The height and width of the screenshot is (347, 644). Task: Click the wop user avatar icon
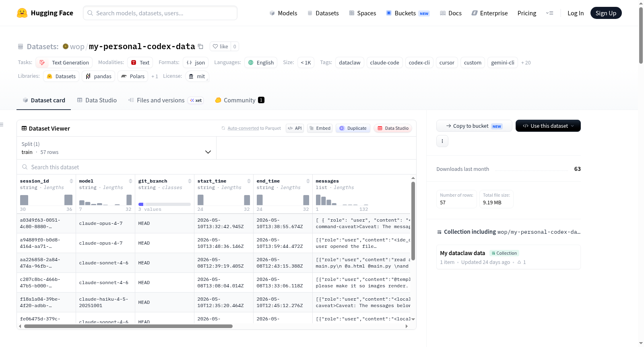point(66,46)
